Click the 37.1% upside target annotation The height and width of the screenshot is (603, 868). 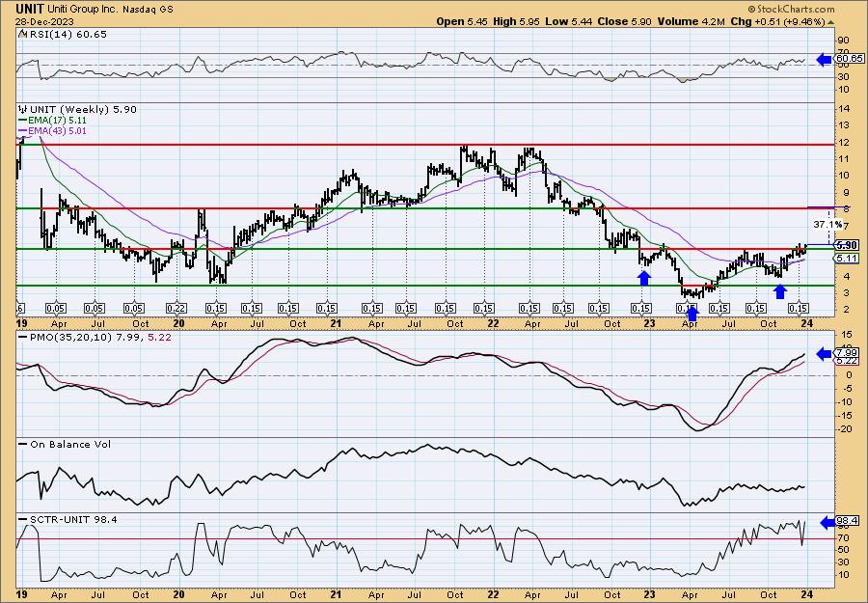coord(828,225)
